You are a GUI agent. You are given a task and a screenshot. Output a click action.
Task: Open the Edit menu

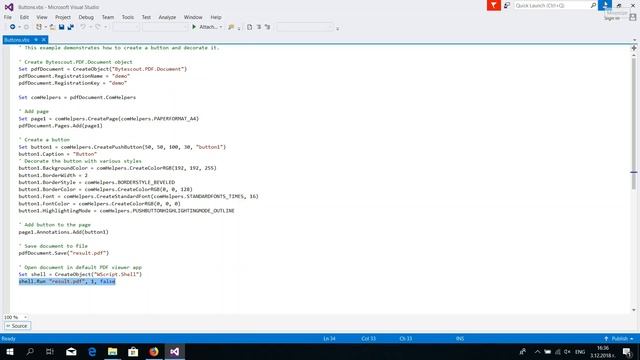pos(24,17)
